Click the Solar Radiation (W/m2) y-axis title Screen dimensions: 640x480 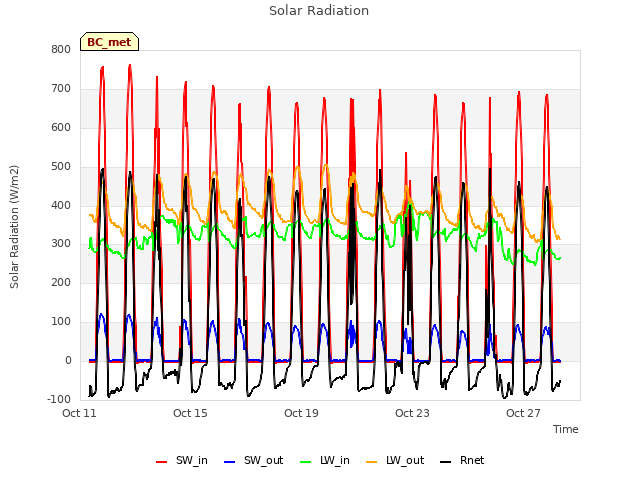(x=14, y=227)
